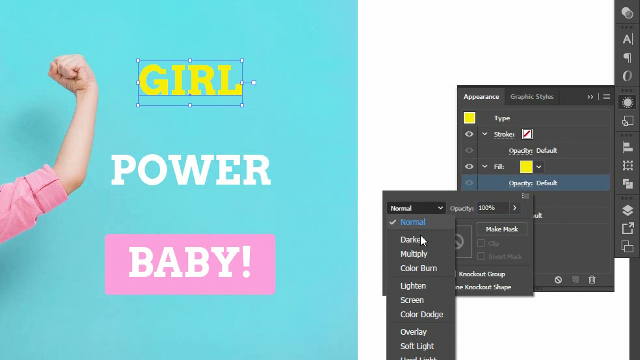Open the Transparency panel icon at dock top

pyautogui.click(x=627, y=13)
